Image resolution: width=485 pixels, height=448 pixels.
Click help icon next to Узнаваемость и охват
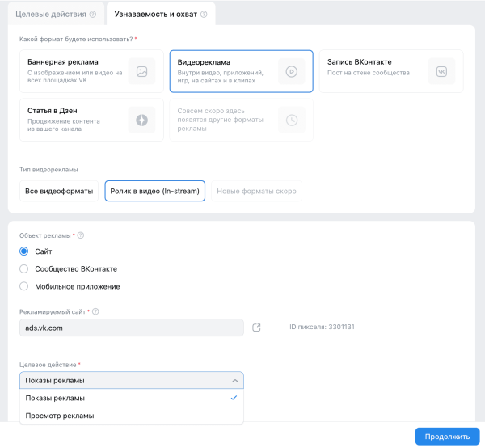203,14
